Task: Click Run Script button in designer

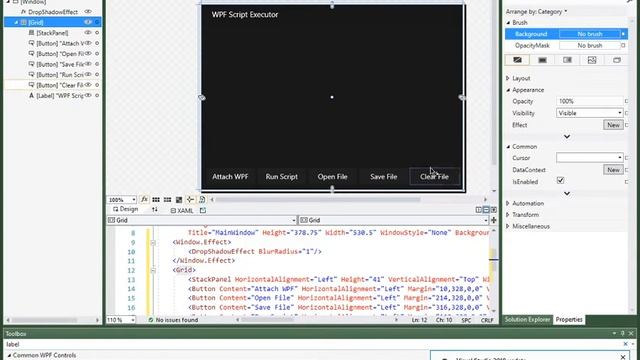Action: click(282, 177)
